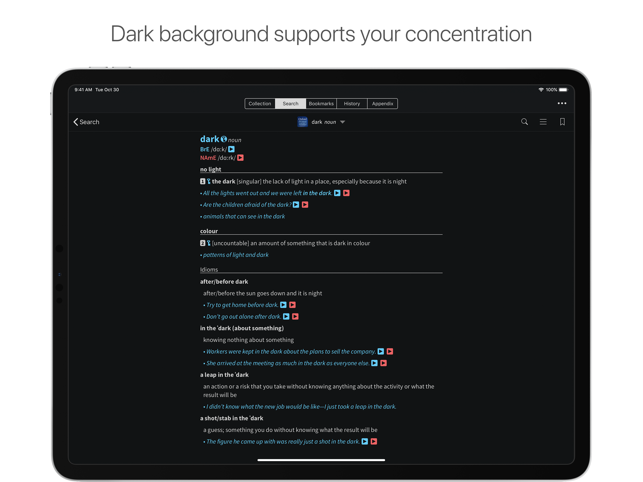The height and width of the screenshot is (482, 643).
Task: Play BrE pronunciation of dark
Action: [231, 149]
